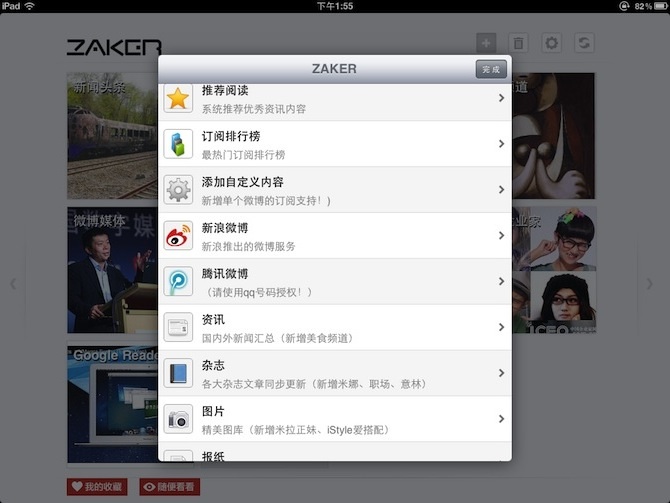
Task: Click subtitle 最热门订阅排行榜
Action: click(244, 155)
